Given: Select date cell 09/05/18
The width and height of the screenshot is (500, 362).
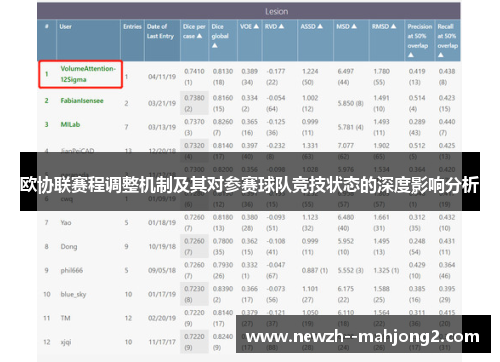Looking at the screenshot, I should tap(162, 270).
